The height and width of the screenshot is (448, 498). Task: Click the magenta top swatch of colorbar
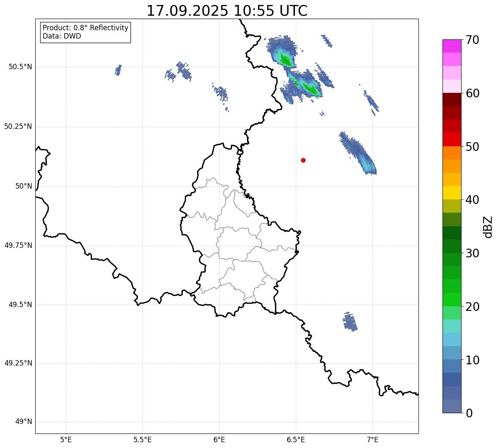452,46
